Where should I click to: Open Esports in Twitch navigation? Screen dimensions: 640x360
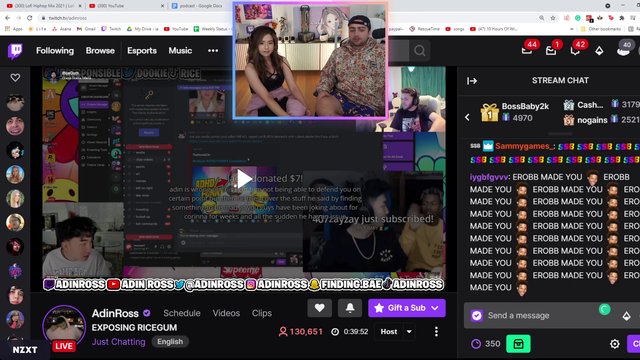(x=142, y=51)
